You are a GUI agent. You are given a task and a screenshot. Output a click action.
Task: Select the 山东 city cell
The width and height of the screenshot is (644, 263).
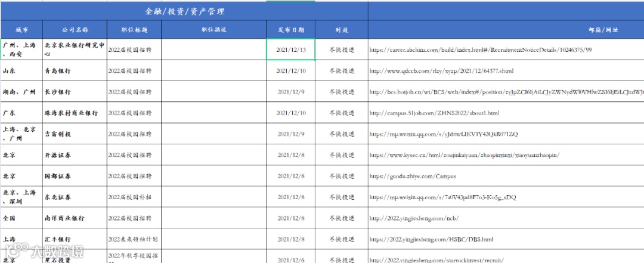tap(22, 71)
